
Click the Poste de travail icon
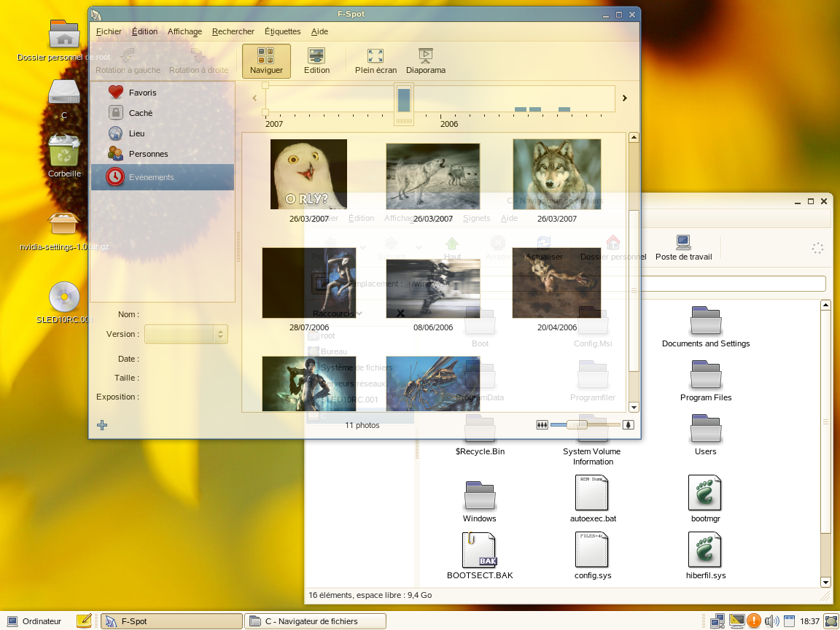click(683, 248)
